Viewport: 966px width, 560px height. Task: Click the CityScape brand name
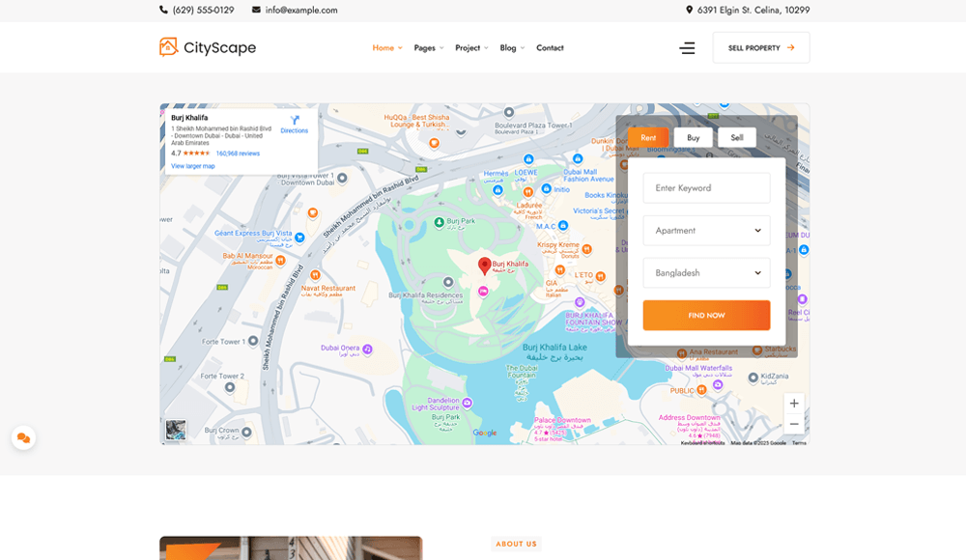(220, 47)
